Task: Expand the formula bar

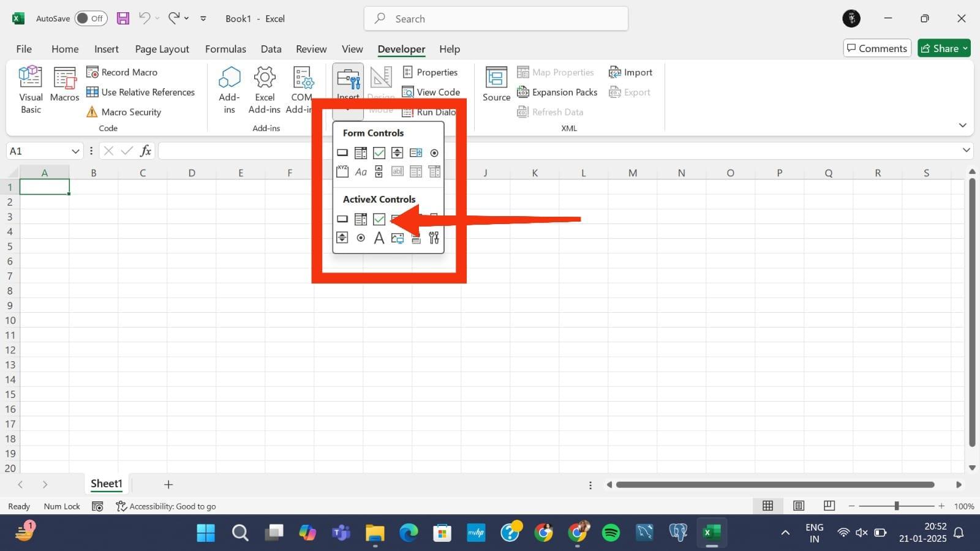Action: click(x=966, y=150)
